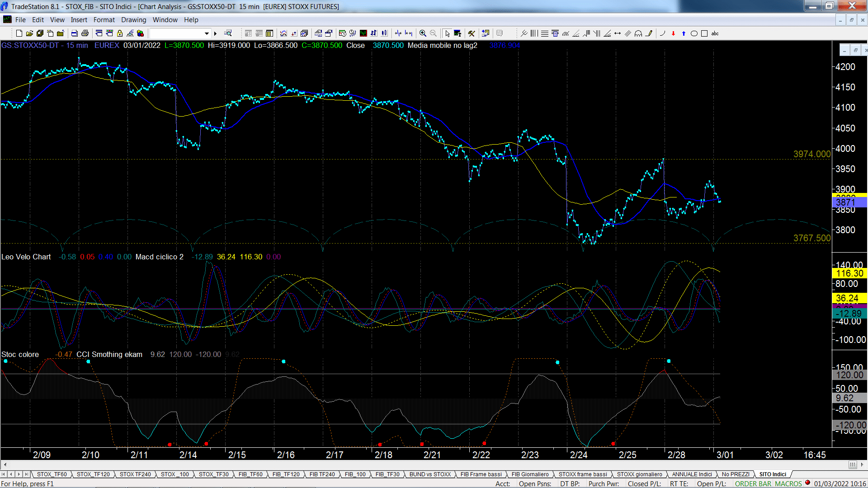Switch to the FIB Frame bassi tab
868x488 pixels.
[x=481, y=474]
